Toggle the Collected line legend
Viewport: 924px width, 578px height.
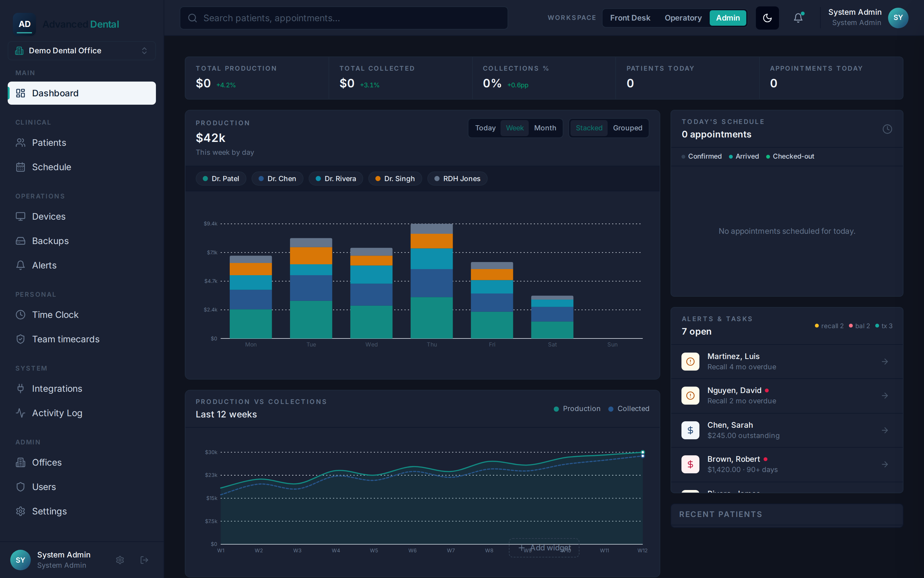tap(629, 409)
